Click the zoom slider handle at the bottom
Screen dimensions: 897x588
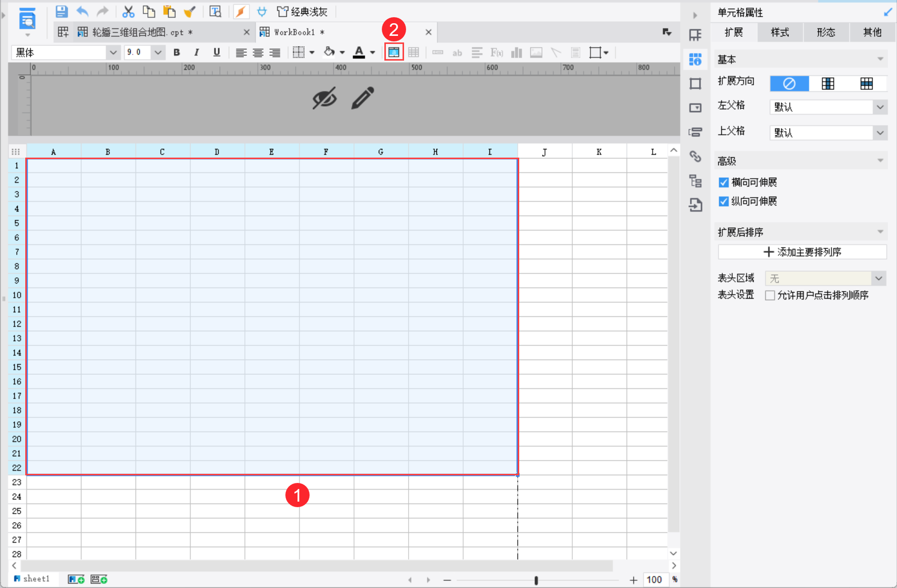[536, 580]
